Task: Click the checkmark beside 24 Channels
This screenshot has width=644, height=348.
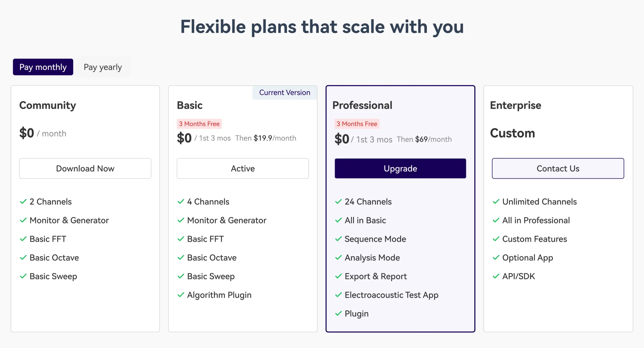Action: [x=338, y=202]
